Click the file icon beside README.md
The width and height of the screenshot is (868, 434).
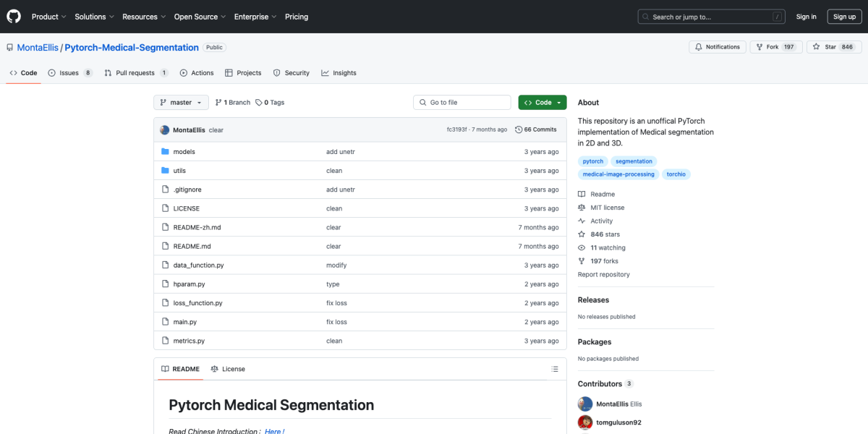click(166, 245)
